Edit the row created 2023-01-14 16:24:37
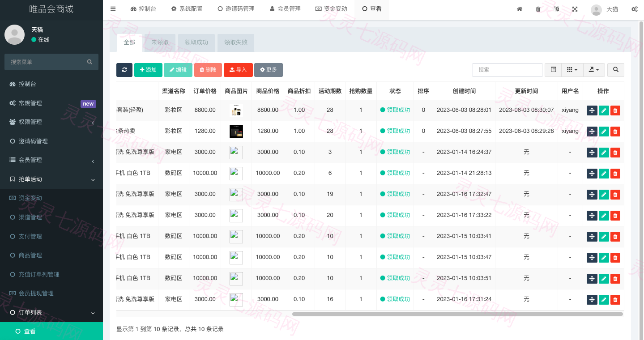The height and width of the screenshot is (340, 644). click(604, 153)
